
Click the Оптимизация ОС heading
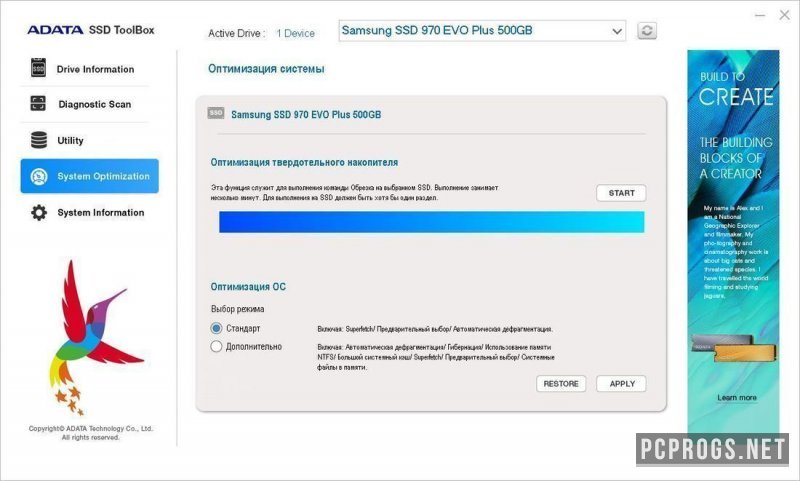248,287
